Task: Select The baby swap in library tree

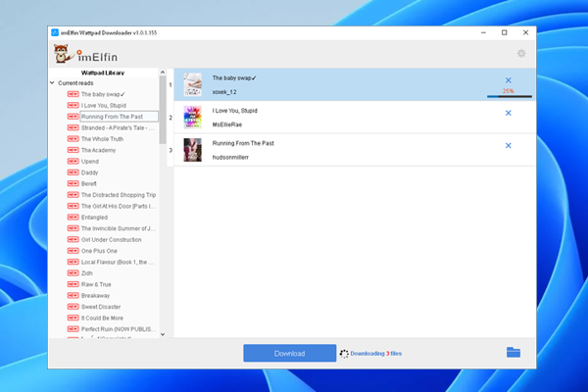Action: click(103, 94)
